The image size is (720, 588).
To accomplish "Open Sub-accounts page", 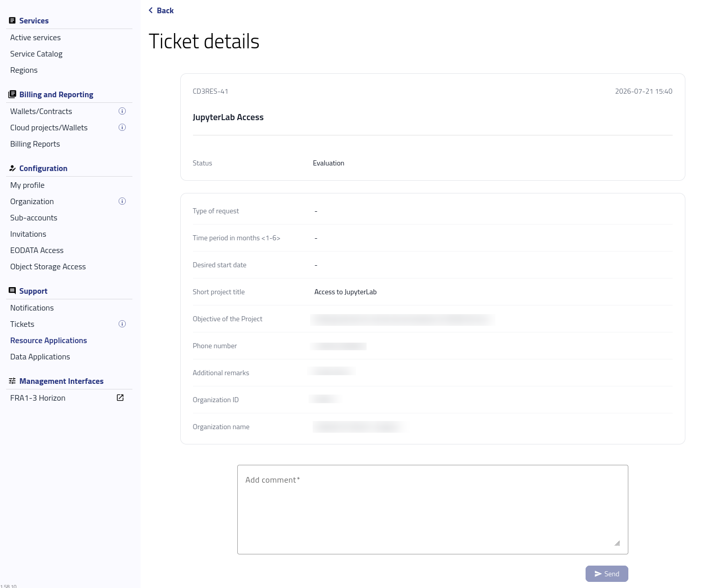I will (34, 218).
